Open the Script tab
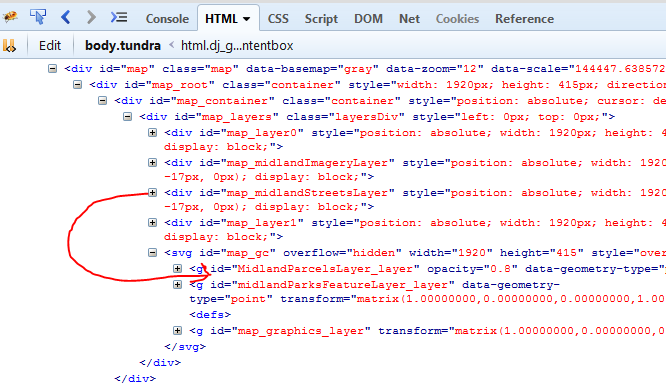 tap(321, 19)
